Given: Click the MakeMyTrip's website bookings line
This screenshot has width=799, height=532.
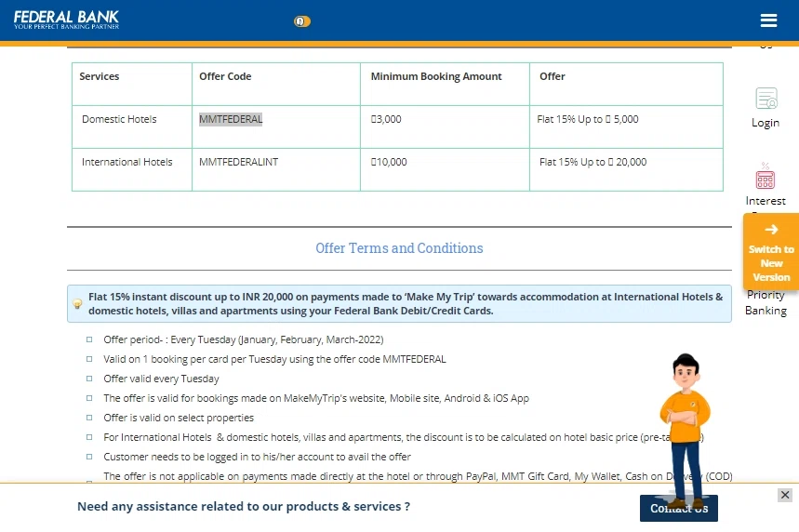Looking at the screenshot, I should (316, 398).
